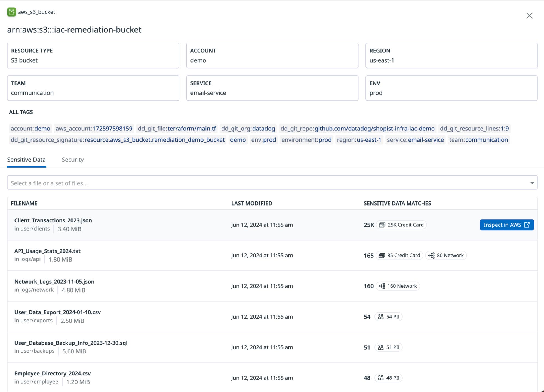Switch to the Security tab
Viewport: 544px width, 392px height.
pos(73,160)
